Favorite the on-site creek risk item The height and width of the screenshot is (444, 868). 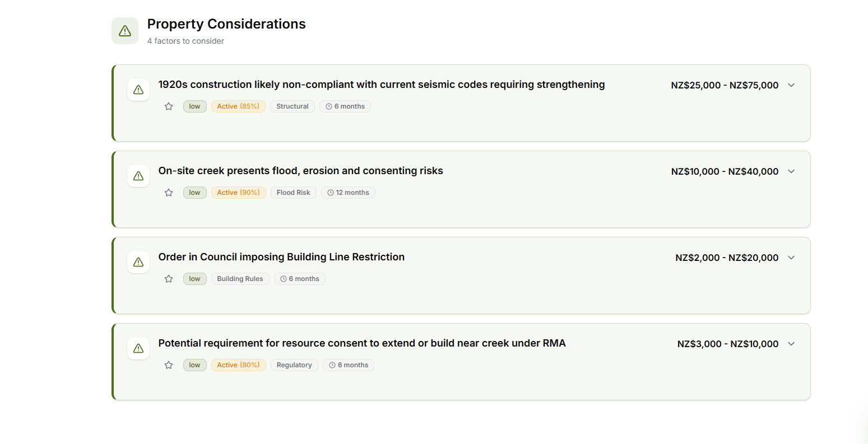click(169, 192)
